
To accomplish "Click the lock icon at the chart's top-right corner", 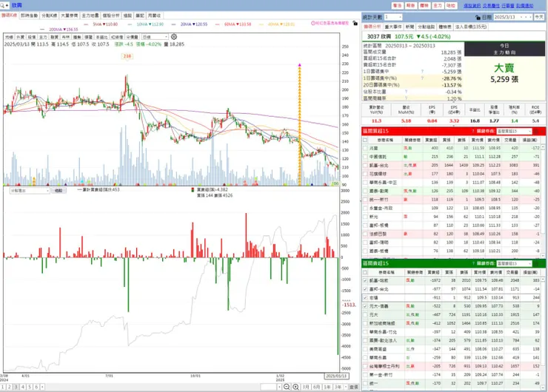I will pyautogui.click(x=355, y=23).
